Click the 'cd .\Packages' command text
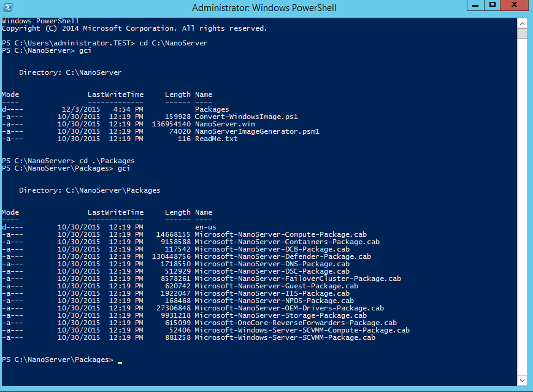The image size is (533, 392). [x=107, y=161]
